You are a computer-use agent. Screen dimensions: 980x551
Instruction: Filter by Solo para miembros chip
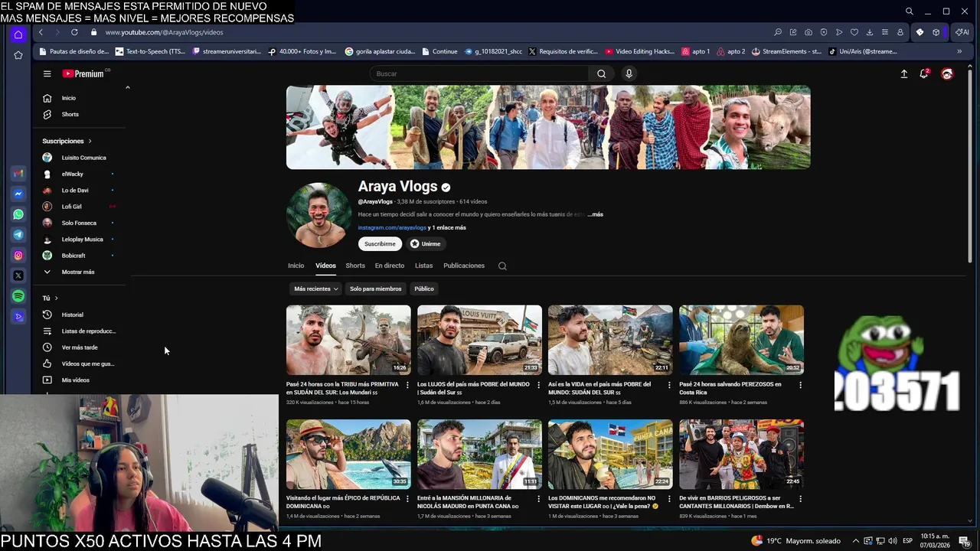tap(375, 289)
